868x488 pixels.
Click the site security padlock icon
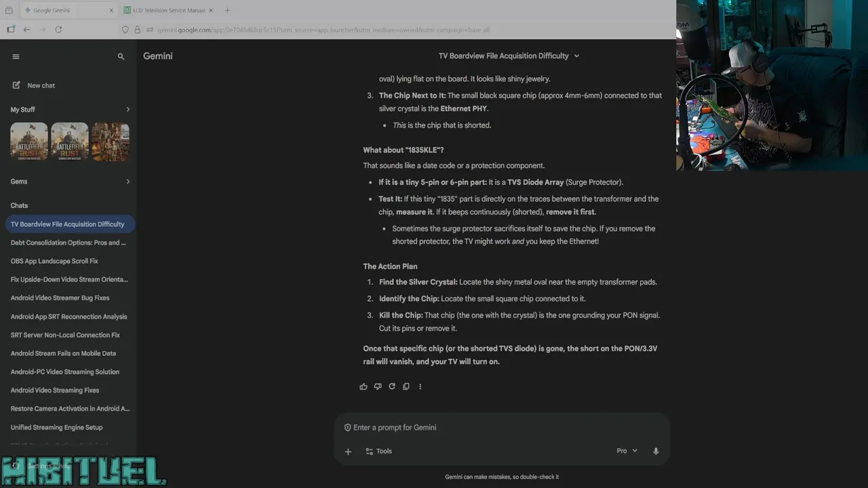click(137, 30)
